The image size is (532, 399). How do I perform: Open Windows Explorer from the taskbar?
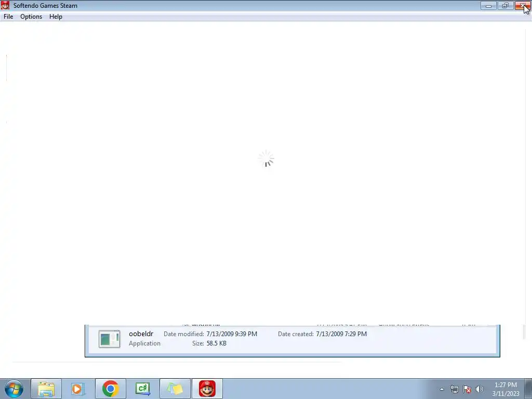tap(46, 389)
